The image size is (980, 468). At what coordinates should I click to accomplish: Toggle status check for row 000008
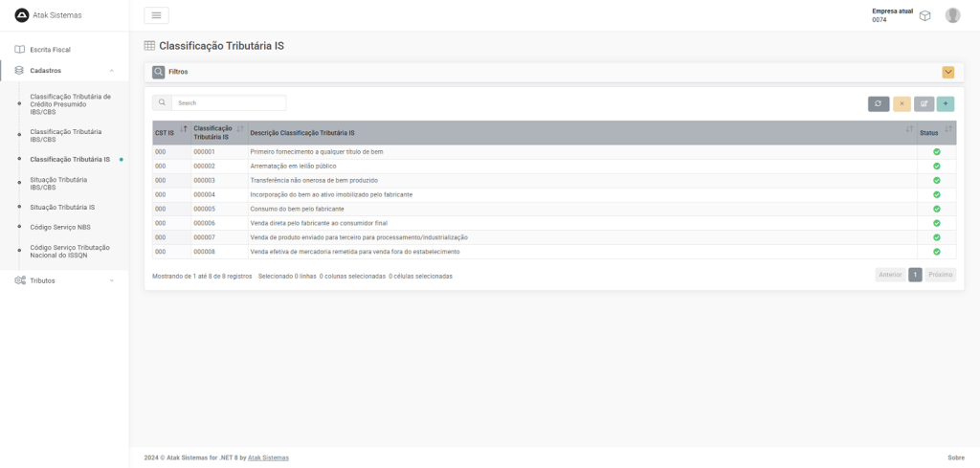point(937,252)
